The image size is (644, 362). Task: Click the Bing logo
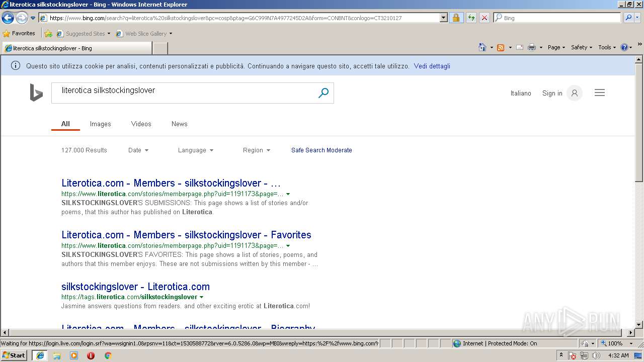(36, 93)
